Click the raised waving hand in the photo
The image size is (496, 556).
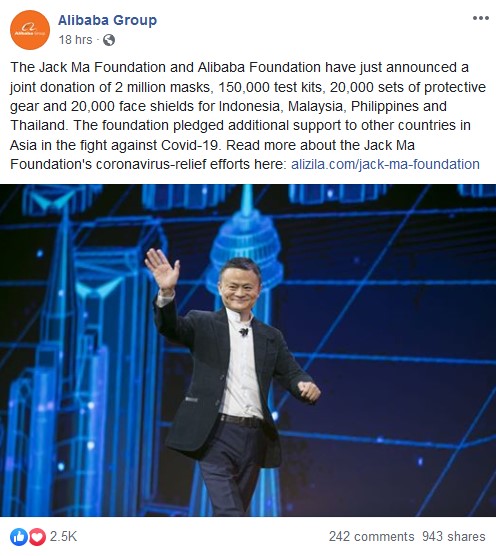click(x=162, y=270)
